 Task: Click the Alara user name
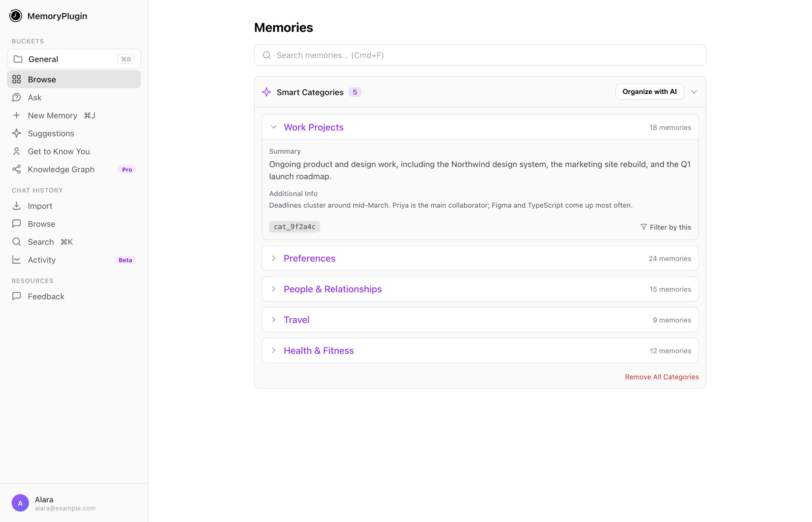click(44, 499)
